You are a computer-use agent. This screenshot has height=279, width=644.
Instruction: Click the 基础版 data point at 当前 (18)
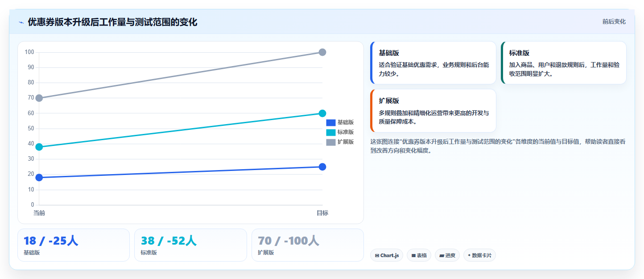39,178
